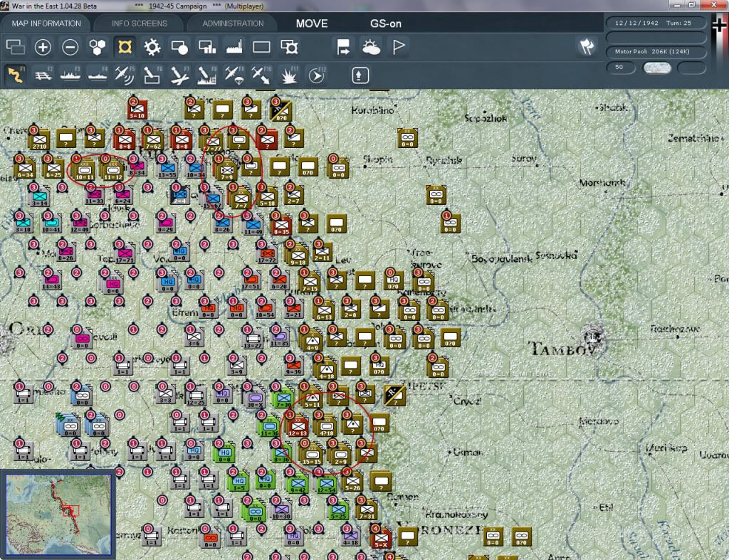
Task: Toggle the hex grid display icon
Action: pos(97,48)
